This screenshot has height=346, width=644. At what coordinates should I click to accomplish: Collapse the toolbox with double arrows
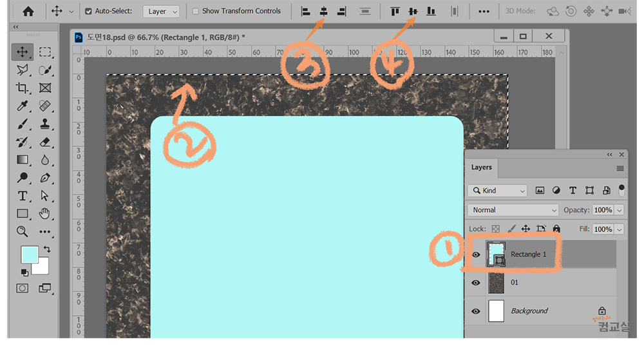click(15, 26)
